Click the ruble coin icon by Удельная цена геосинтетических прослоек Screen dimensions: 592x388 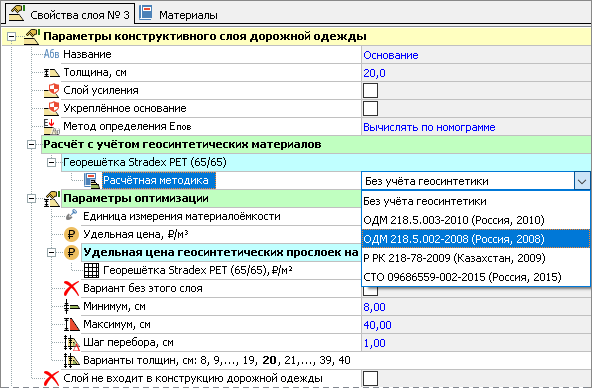(x=71, y=253)
